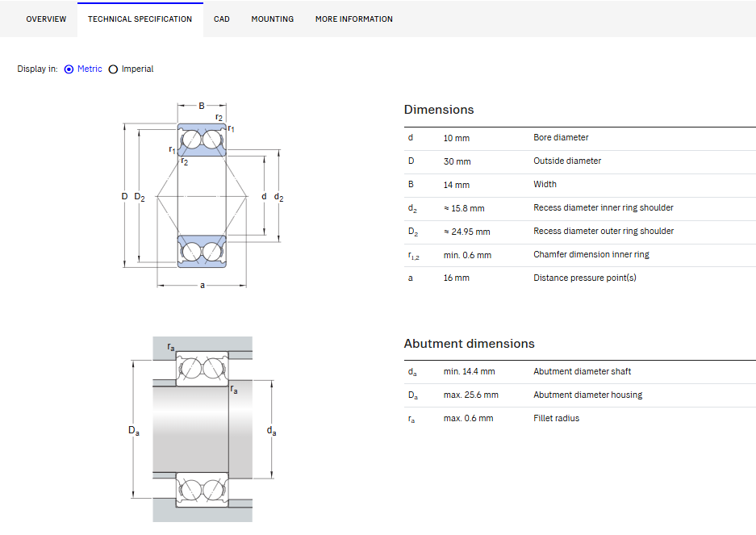Select the Metric radio button

[69, 69]
